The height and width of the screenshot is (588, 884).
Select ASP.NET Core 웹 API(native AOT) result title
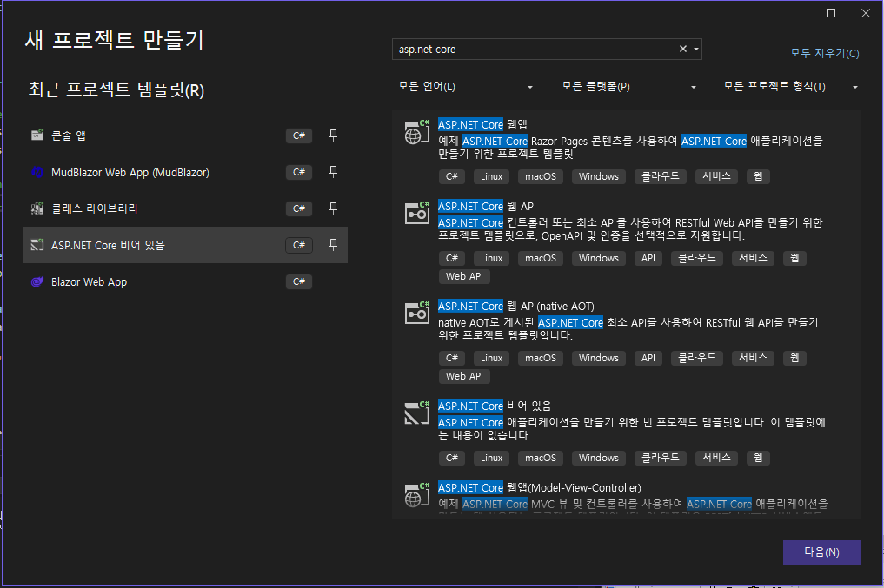coord(515,307)
